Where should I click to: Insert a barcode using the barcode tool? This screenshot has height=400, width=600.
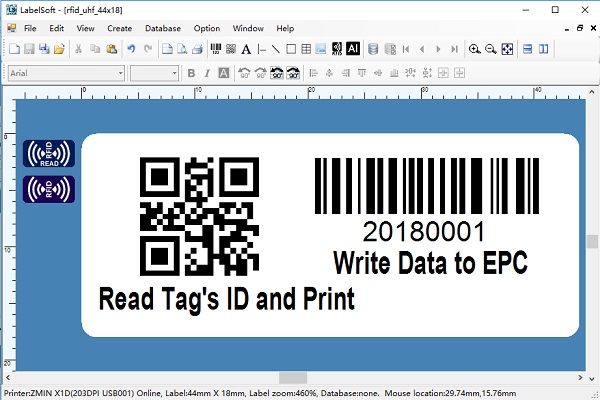[215, 48]
